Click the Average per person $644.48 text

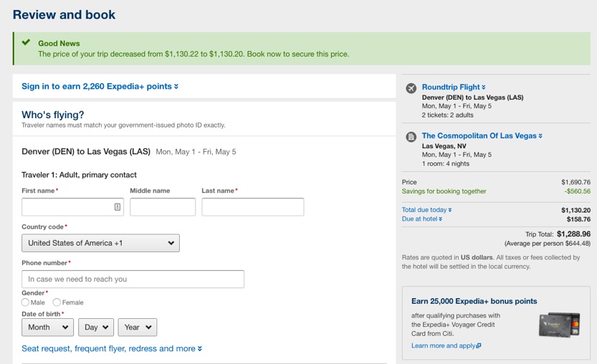point(548,244)
